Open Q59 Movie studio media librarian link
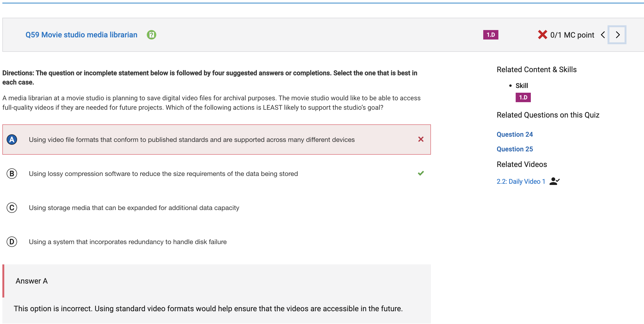The height and width of the screenshot is (324, 644). 81,35
